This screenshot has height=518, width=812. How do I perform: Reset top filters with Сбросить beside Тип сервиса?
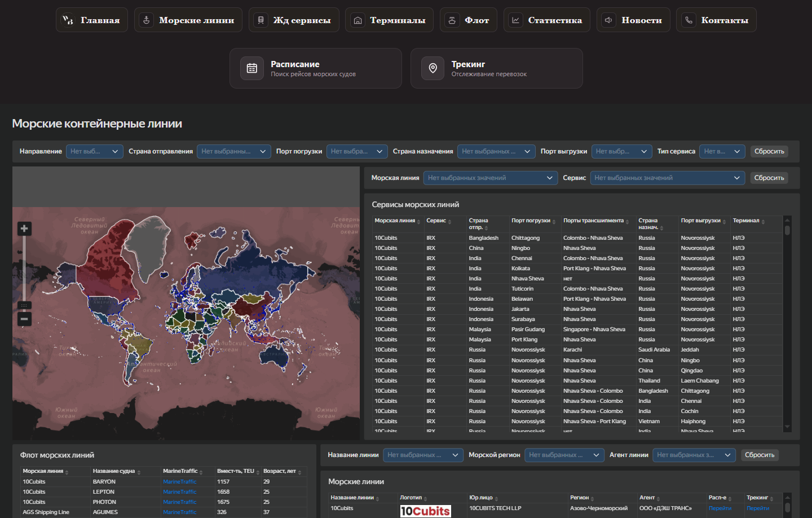click(x=769, y=151)
